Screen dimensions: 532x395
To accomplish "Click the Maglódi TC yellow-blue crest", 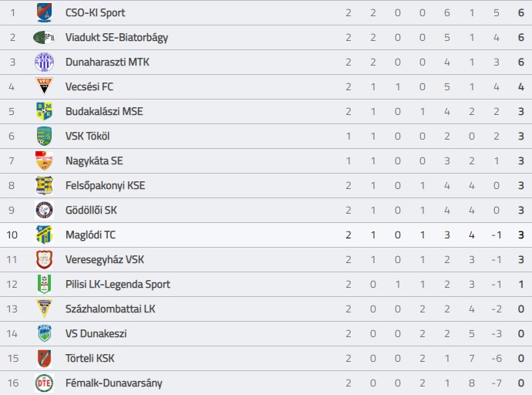I will click(44, 235).
